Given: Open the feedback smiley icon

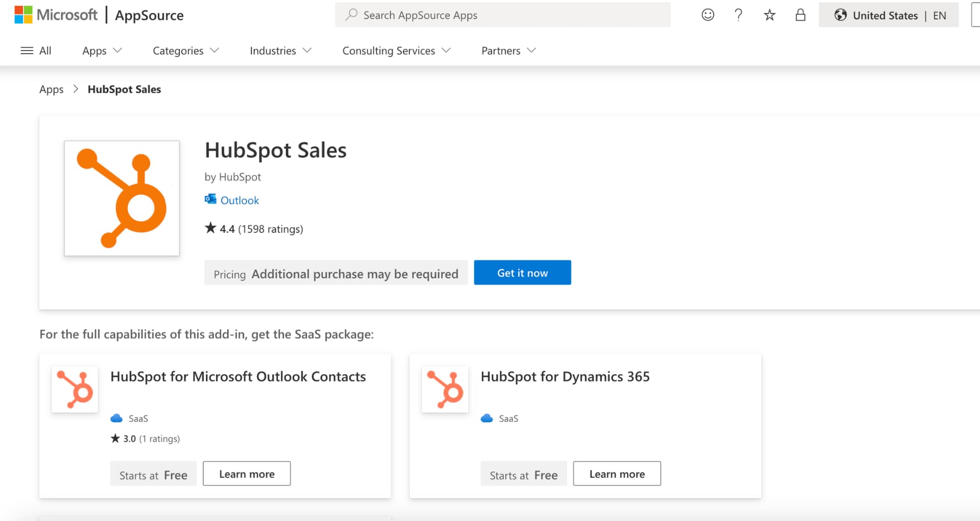Looking at the screenshot, I should (x=707, y=15).
